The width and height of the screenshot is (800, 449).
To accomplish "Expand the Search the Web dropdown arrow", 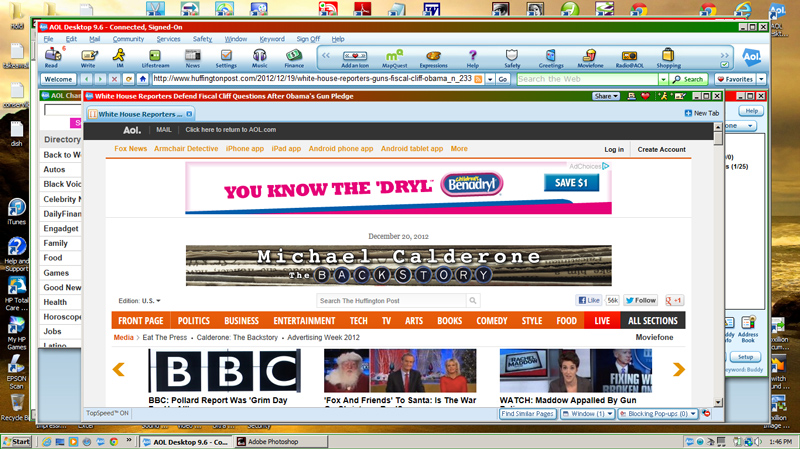I will click(x=663, y=79).
